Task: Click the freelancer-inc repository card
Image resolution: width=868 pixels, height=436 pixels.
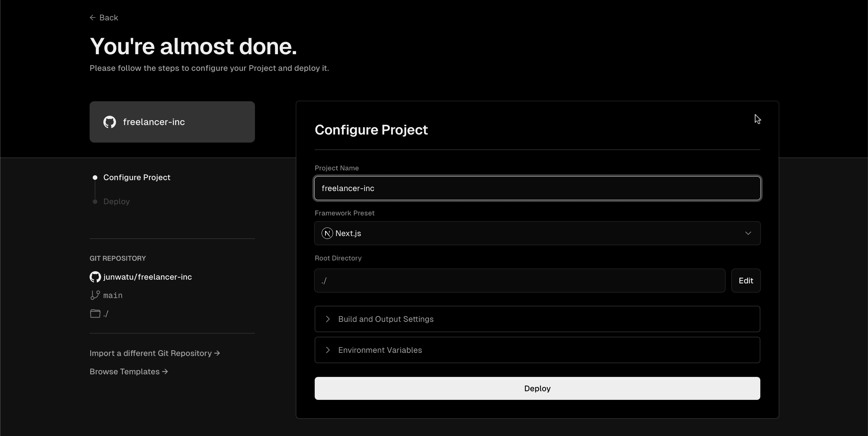Action: pos(172,122)
